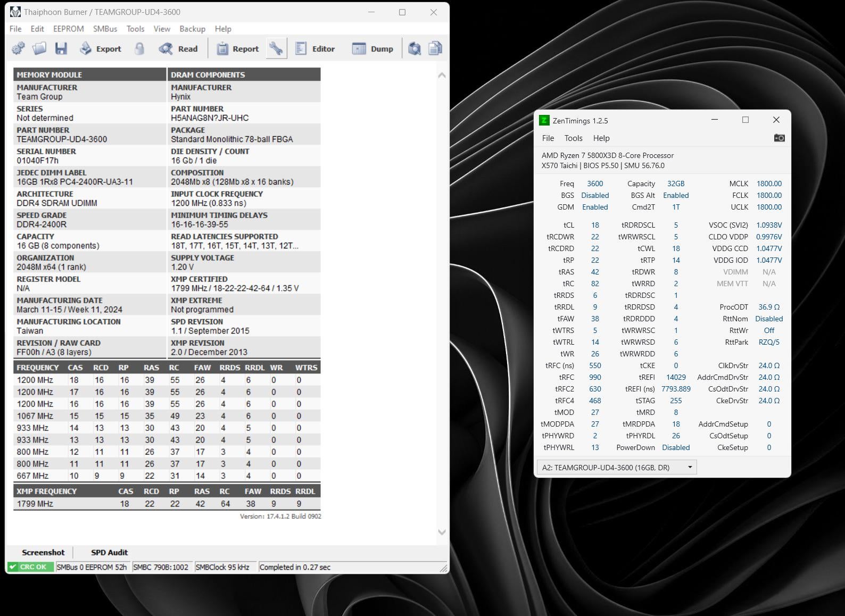Click the green ZenTimings title bar logo
Screen dimensions: 845x616
tap(544, 120)
